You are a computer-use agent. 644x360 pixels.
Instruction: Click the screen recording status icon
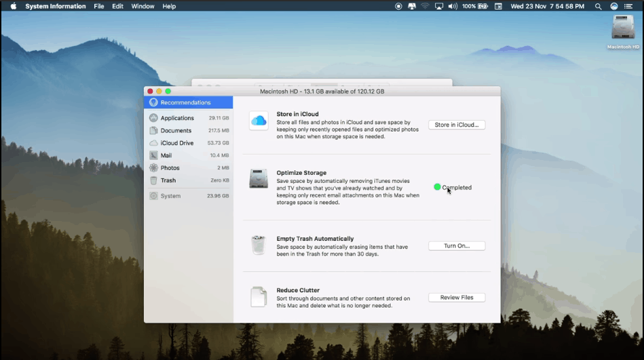pyautogui.click(x=398, y=6)
